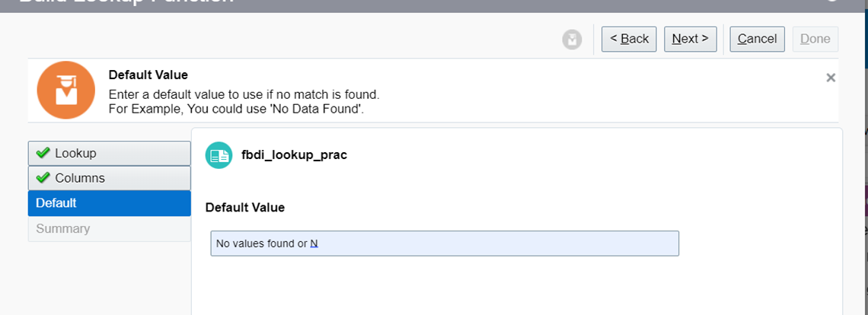Image resolution: width=868 pixels, height=315 pixels.
Task: Click the teal lookup icon beside fbdi_lookup_prac
Action: tap(219, 155)
